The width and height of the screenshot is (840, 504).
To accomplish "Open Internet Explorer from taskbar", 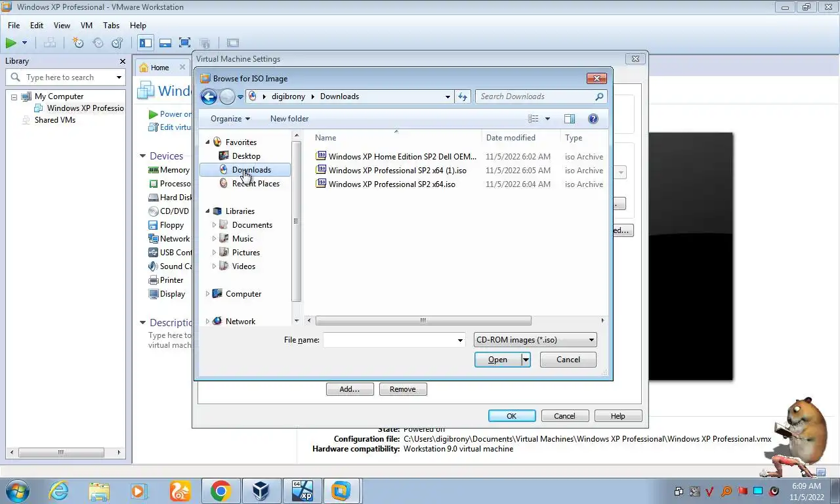I will click(x=58, y=491).
